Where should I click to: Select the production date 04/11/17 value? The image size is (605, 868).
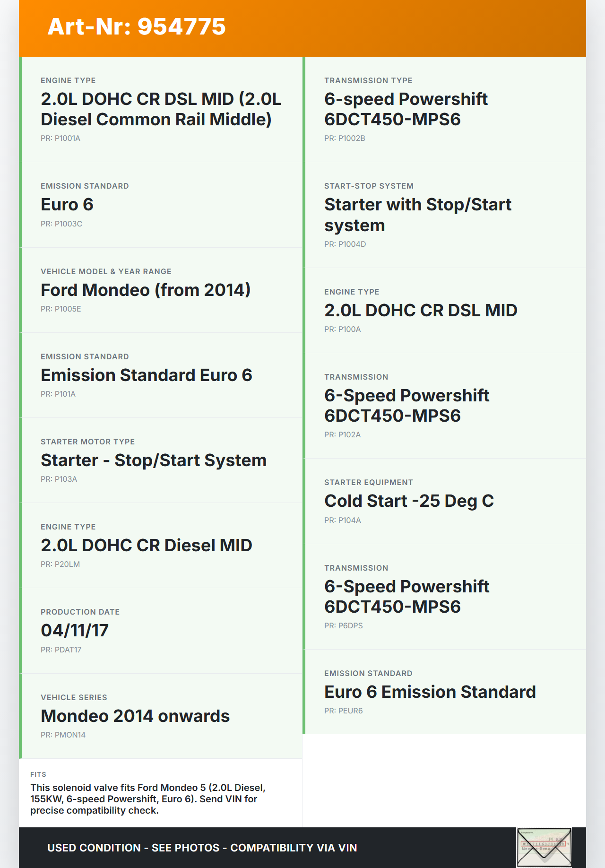click(75, 630)
